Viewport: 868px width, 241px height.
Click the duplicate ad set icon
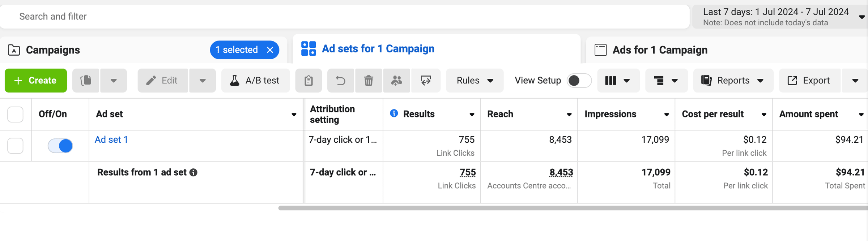coord(86,80)
